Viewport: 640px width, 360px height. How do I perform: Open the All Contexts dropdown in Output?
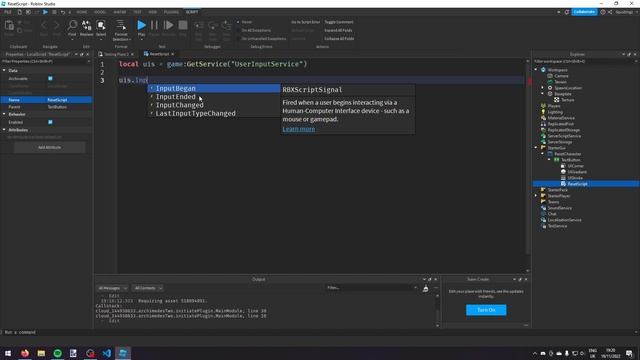[x=148, y=288]
